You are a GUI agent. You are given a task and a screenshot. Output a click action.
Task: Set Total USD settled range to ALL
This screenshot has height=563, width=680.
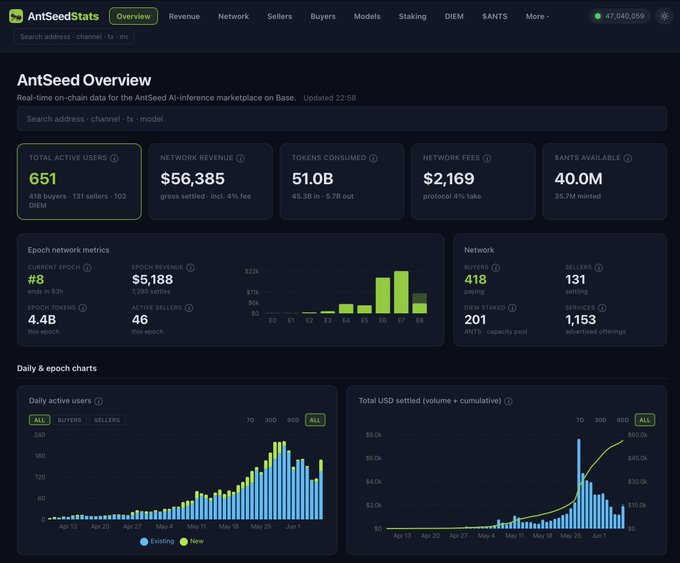click(645, 420)
